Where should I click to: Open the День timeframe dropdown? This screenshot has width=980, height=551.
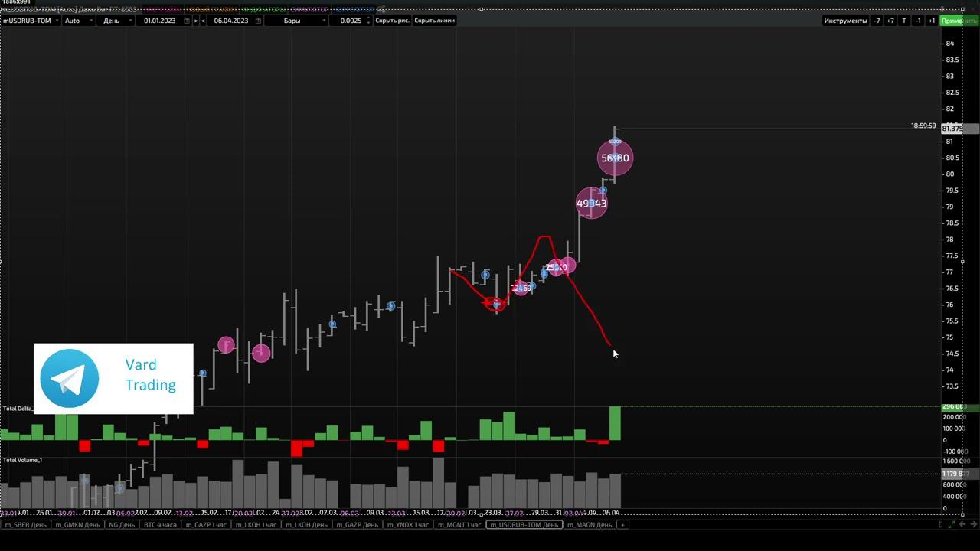[117, 21]
